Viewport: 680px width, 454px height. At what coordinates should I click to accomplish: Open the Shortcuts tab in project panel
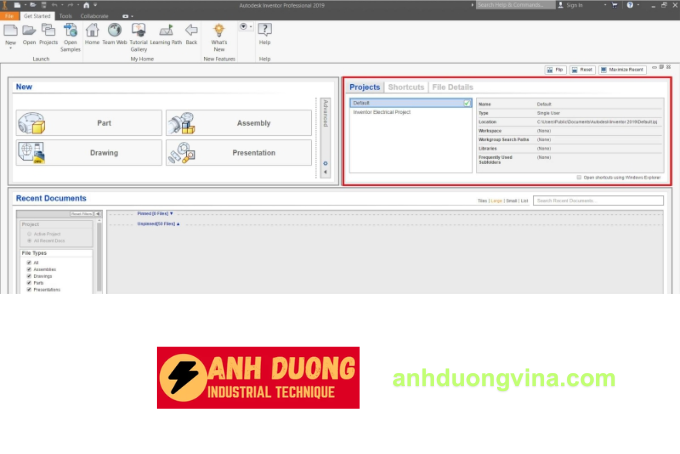(x=406, y=88)
